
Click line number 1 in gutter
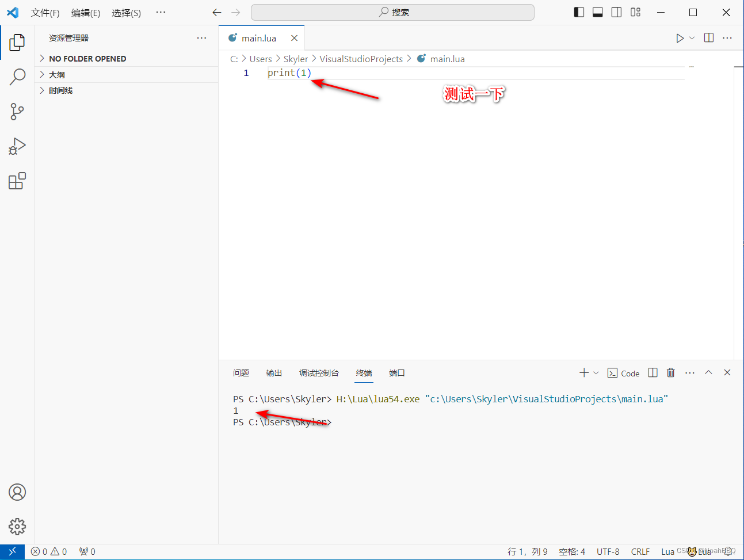pyautogui.click(x=246, y=73)
